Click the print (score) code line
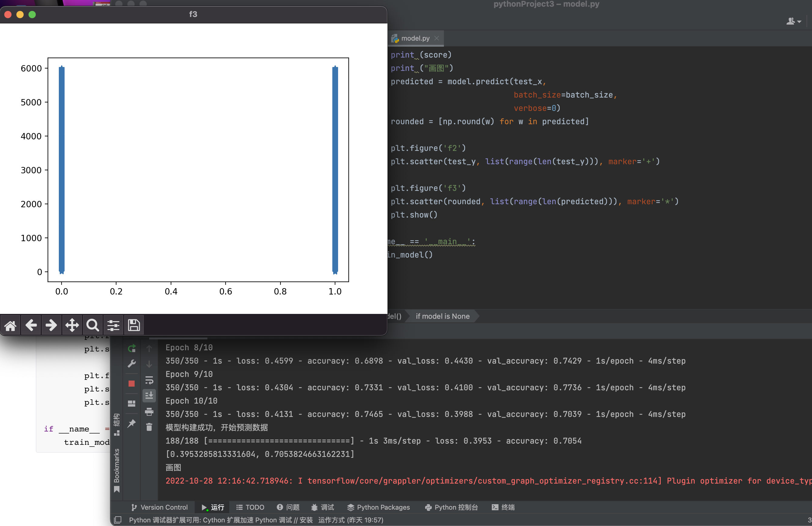The height and width of the screenshot is (526, 812). coord(421,55)
